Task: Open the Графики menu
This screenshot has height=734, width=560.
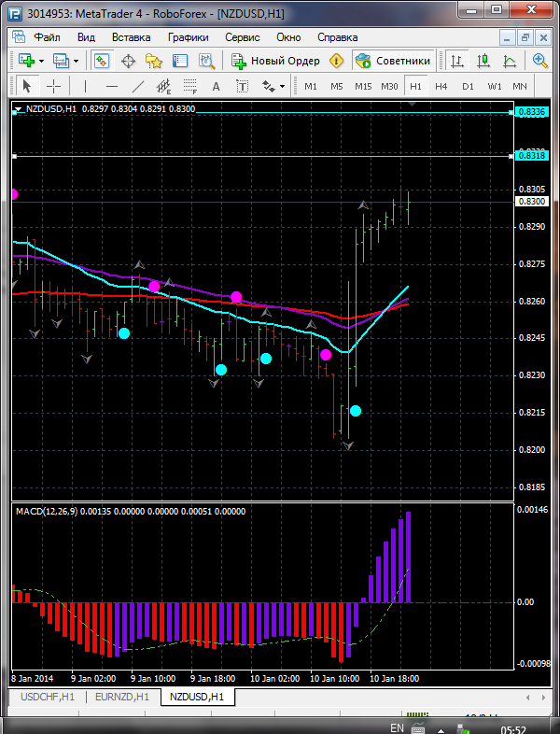Action: click(189, 37)
